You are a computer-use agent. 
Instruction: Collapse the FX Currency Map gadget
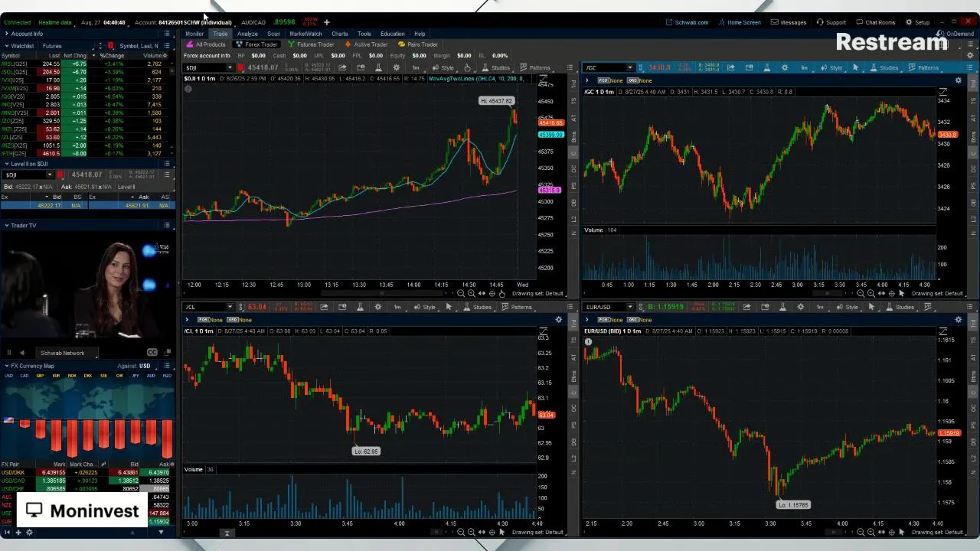(7, 366)
